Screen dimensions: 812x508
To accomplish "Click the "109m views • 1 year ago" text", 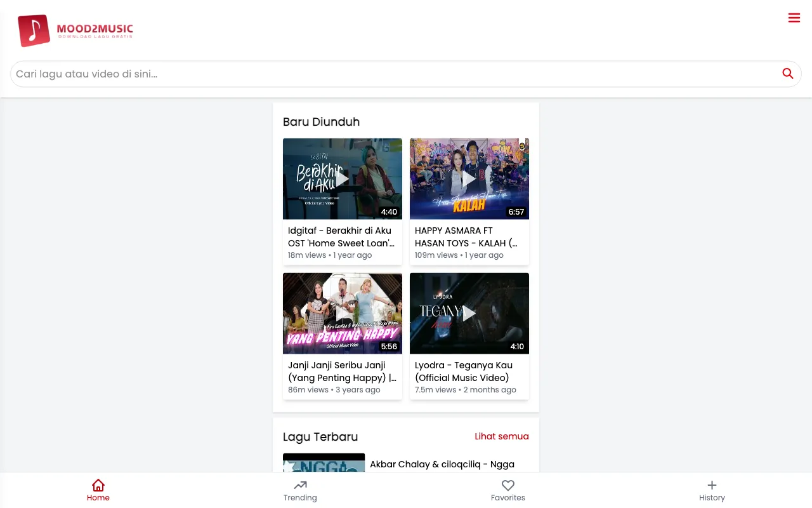I will coord(459,255).
